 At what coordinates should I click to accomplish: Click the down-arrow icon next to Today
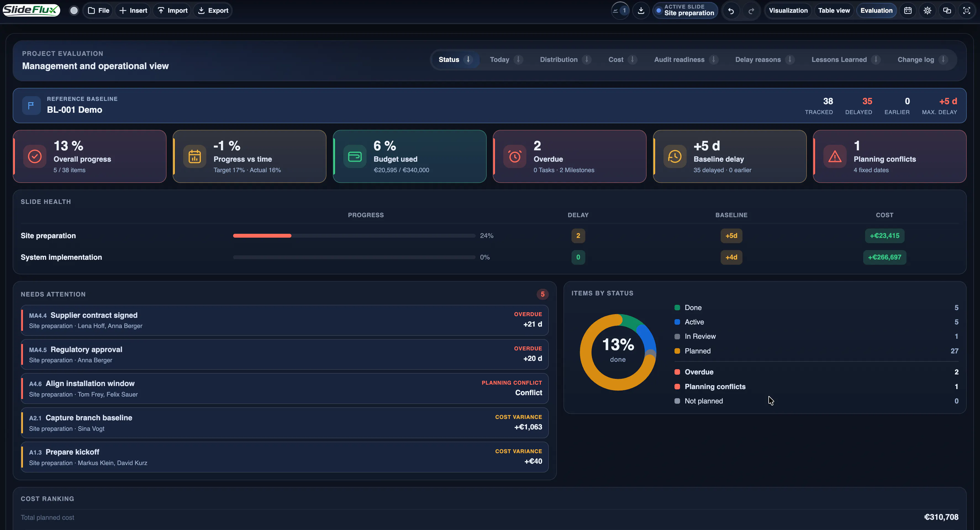[x=518, y=59]
